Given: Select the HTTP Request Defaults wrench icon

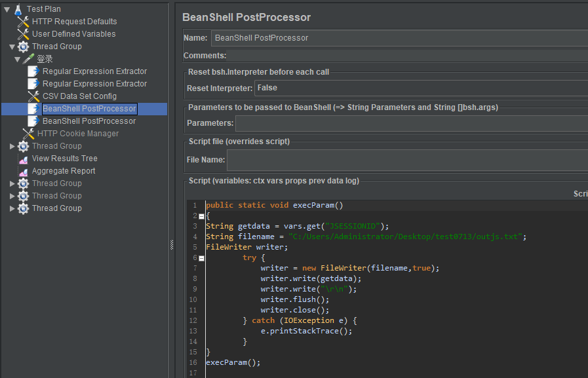Looking at the screenshot, I should 23,22.
